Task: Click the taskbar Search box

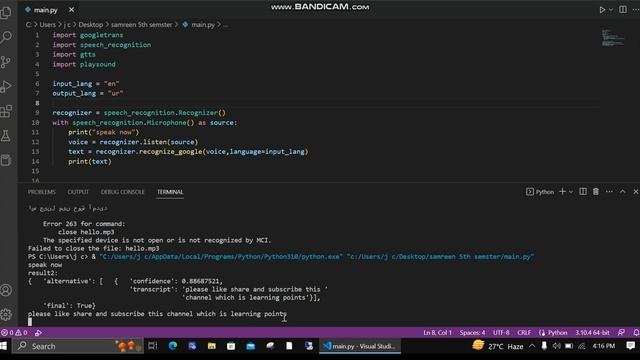Action: (x=78, y=346)
